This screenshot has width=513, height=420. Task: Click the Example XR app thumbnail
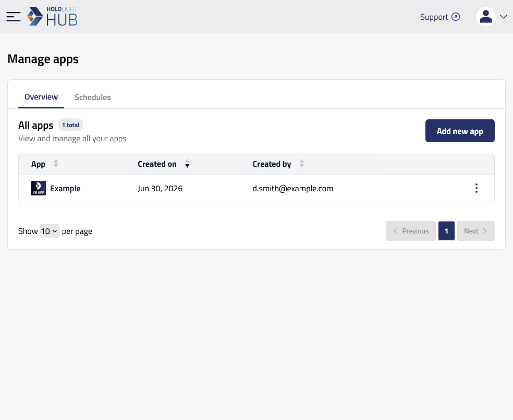(39, 188)
